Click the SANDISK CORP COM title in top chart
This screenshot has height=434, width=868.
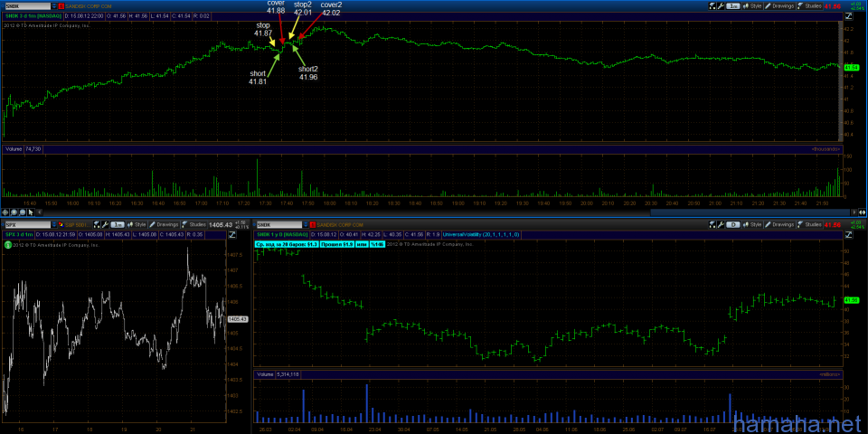[87, 6]
